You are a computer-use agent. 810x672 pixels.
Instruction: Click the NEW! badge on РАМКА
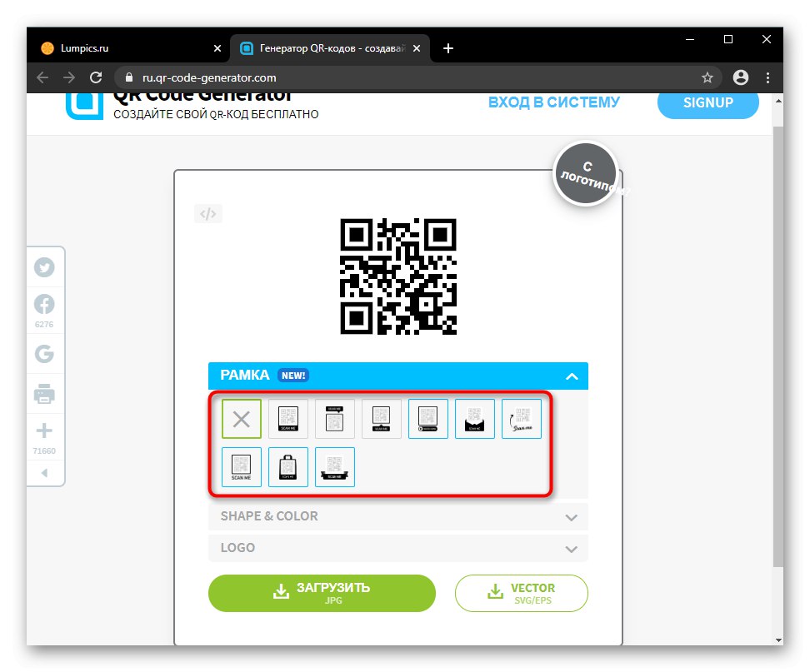[293, 376]
